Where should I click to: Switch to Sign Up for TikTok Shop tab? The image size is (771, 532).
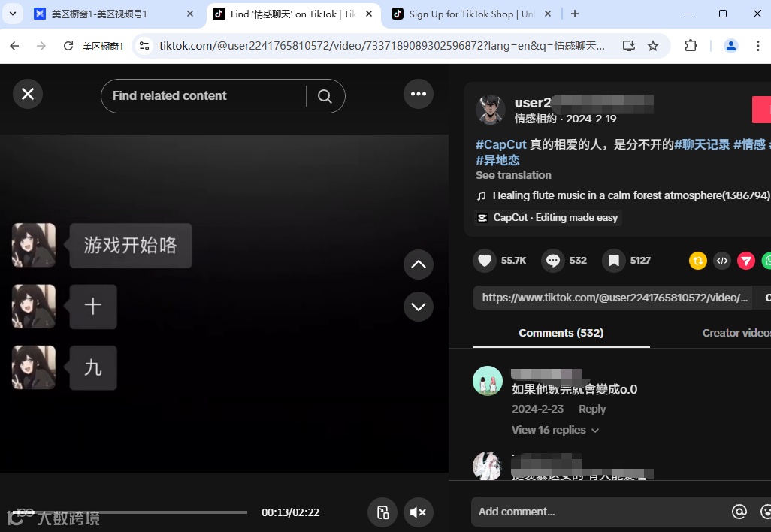[x=473, y=14]
